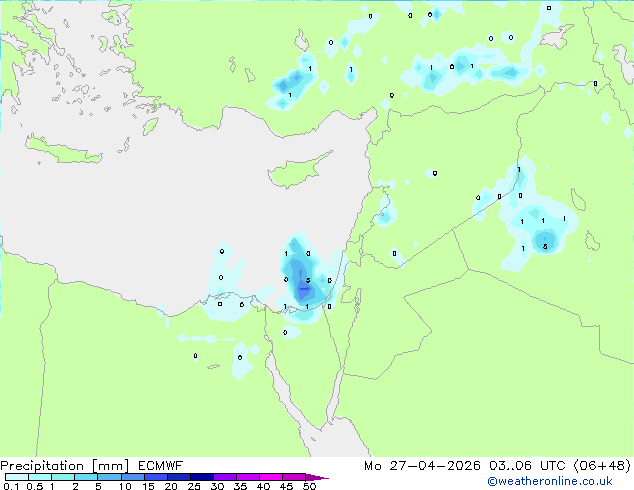Click the '(06+48)' forecast run text
This screenshot has height=490, width=634.
(x=602, y=466)
